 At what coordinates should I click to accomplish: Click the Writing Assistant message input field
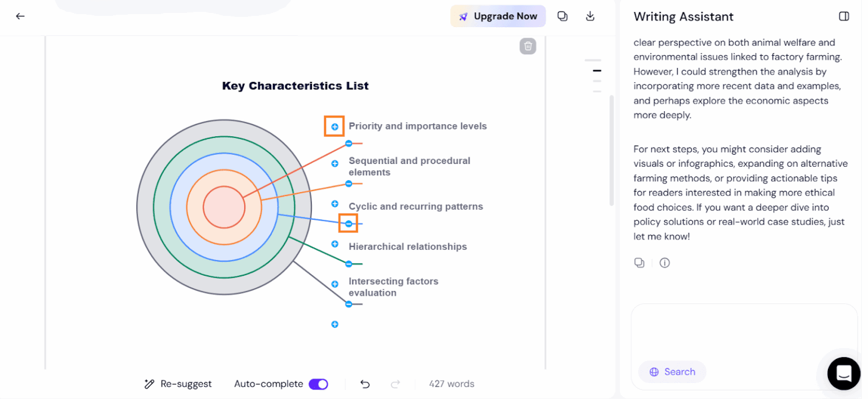click(x=744, y=332)
